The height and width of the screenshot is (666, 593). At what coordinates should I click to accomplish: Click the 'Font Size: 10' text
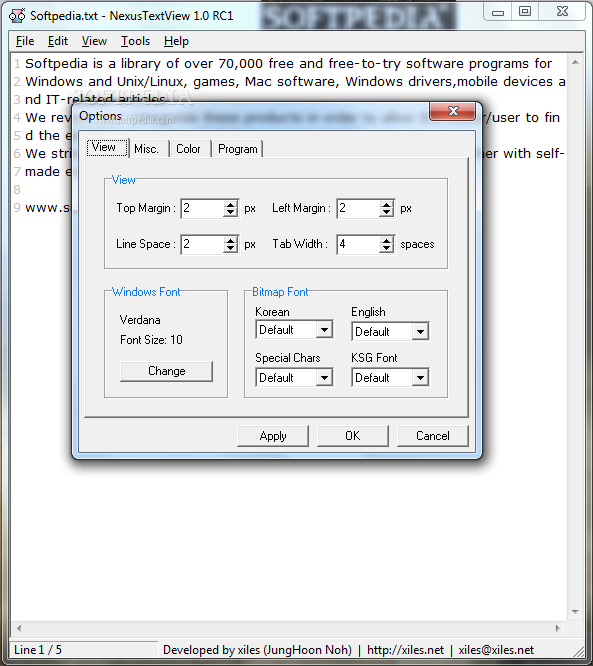coord(151,340)
